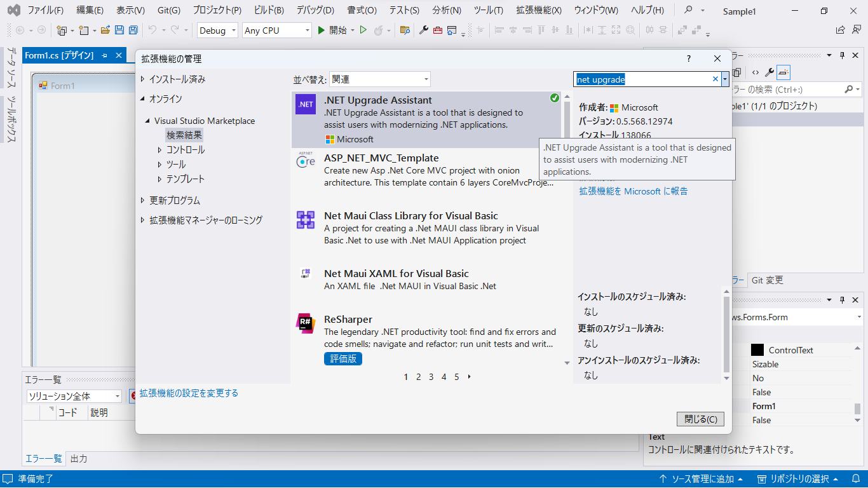Image resolution: width=868 pixels, height=488 pixels.
Task: Click the Live Share icon
Action: tap(840, 30)
